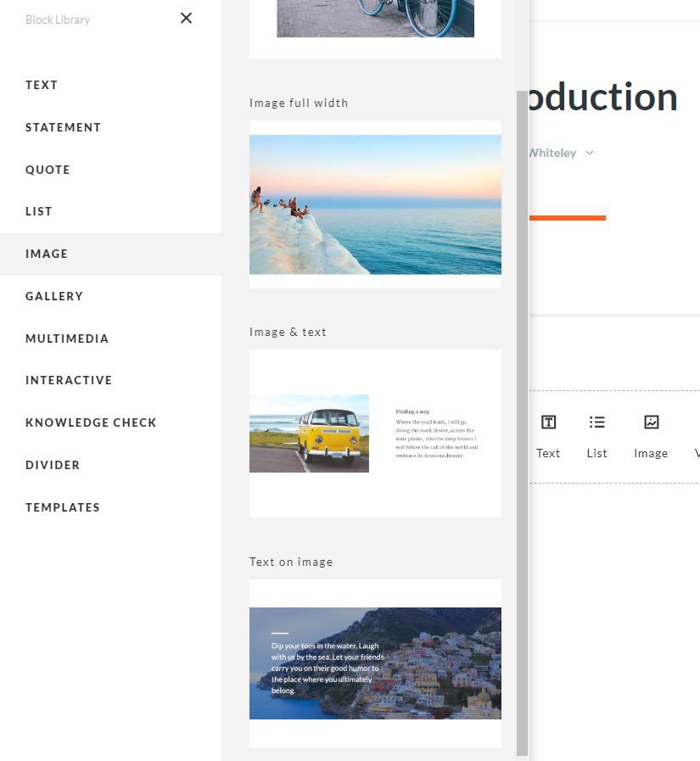
Task: Click the 'Image & text' label
Action: (288, 332)
